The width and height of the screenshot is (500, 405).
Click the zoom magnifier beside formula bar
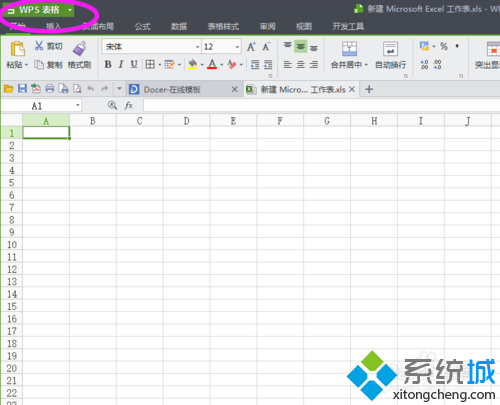coord(112,105)
